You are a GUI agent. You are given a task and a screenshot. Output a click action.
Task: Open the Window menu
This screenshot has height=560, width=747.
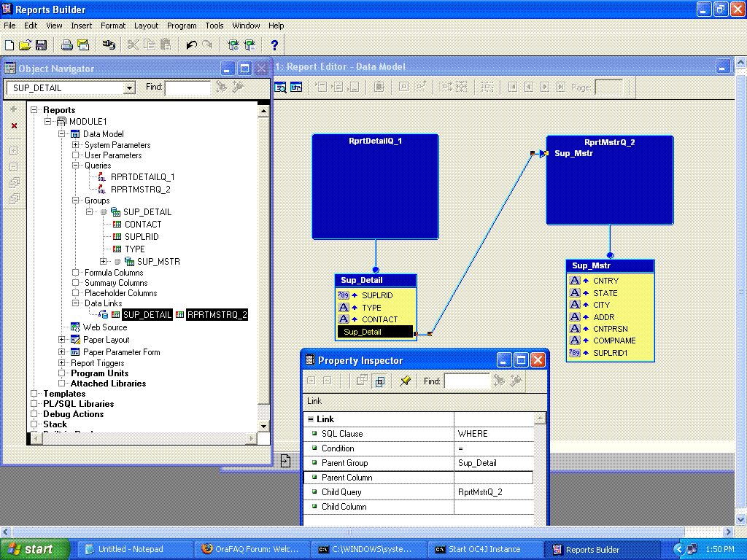pos(246,26)
